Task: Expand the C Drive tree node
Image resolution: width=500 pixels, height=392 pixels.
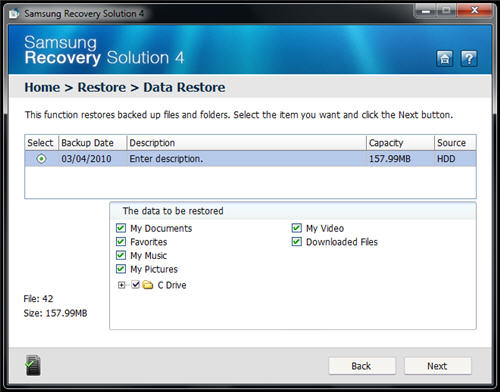Action: point(122,285)
